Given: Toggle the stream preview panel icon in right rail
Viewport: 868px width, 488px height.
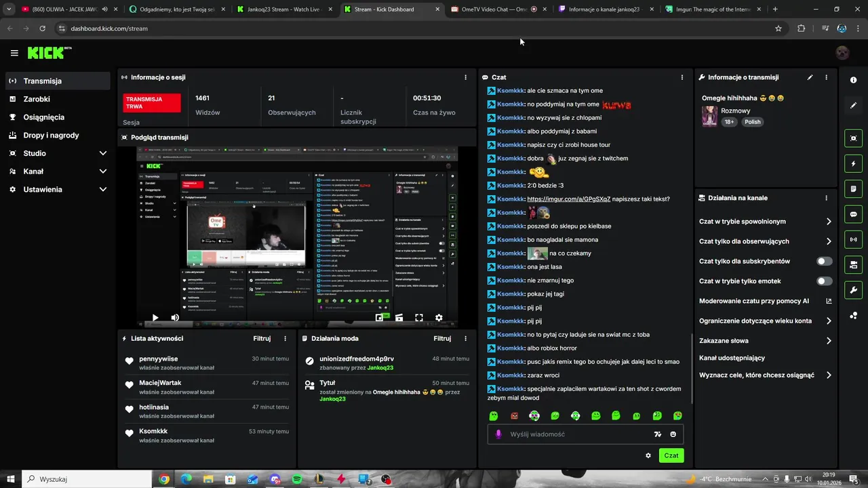Looking at the screenshot, I should tap(853, 138).
